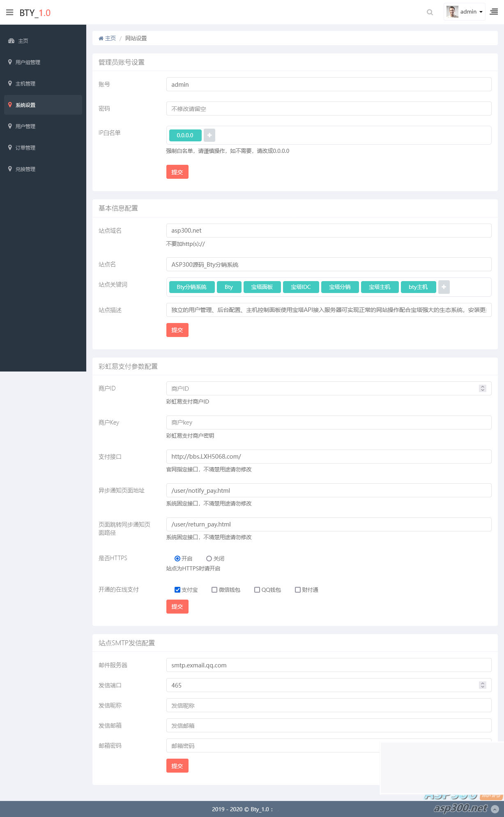Click the home icon in breadcrumb
The height and width of the screenshot is (817, 504).
click(x=101, y=38)
